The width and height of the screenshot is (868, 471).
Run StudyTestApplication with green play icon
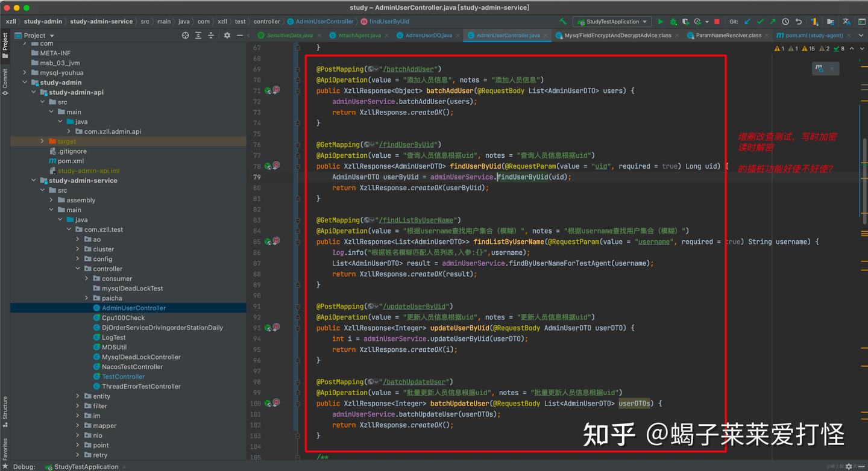coord(661,22)
